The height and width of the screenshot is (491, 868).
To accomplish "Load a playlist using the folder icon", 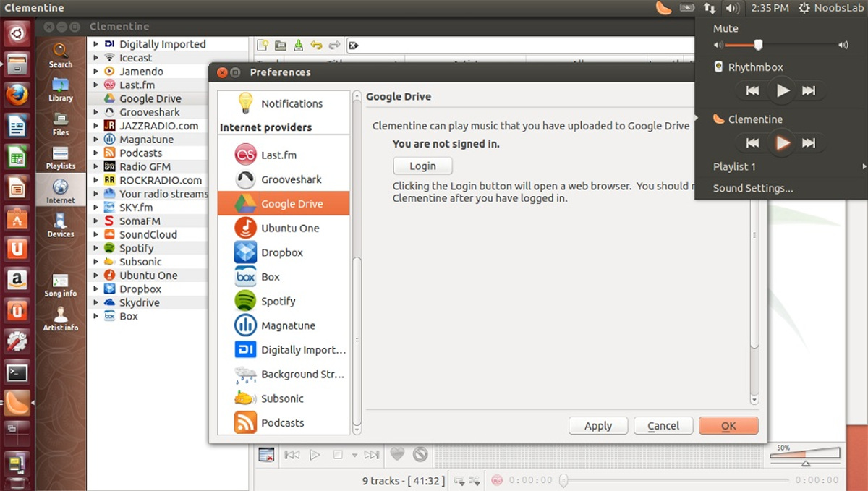I will 281,46.
